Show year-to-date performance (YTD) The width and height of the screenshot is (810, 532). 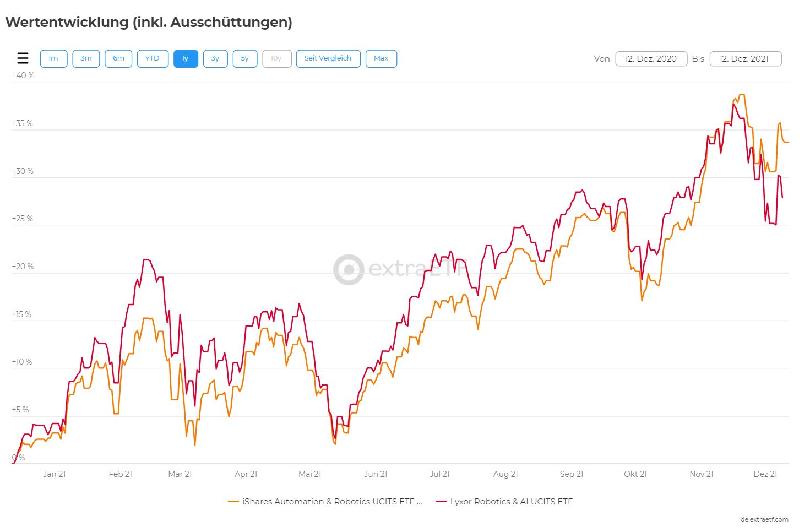[x=153, y=58]
